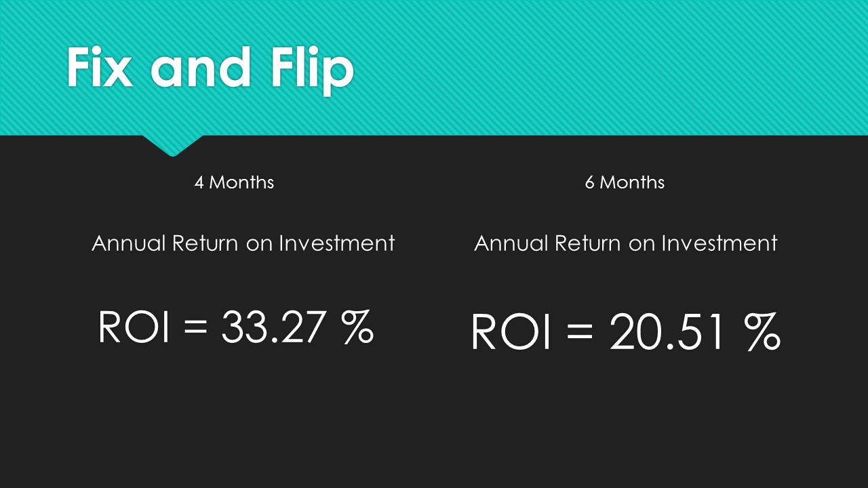Image resolution: width=868 pixels, height=488 pixels.
Task: Click the word "Fix" in the slide title
Action: [x=99, y=68]
